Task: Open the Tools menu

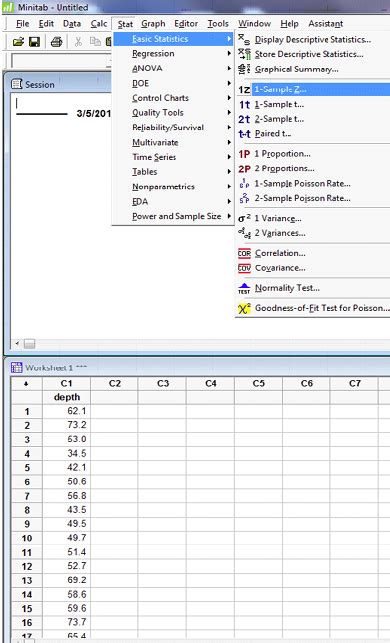Action: coord(218,24)
